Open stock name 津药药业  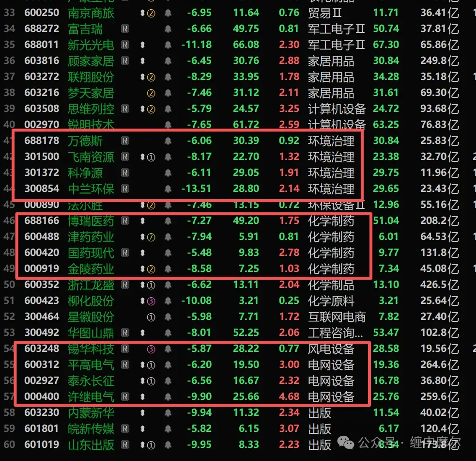(x=91, y=237)
